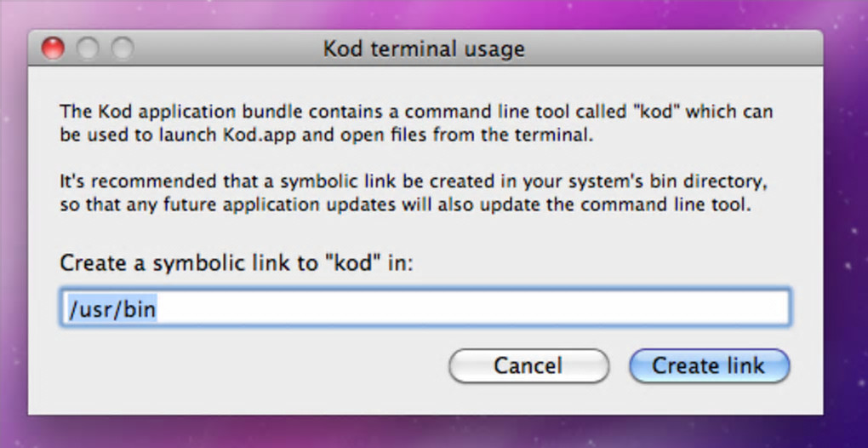Click the grayed-out zoom window button
The height and width of the screenshot is (448, 868).
coord(123,49)
